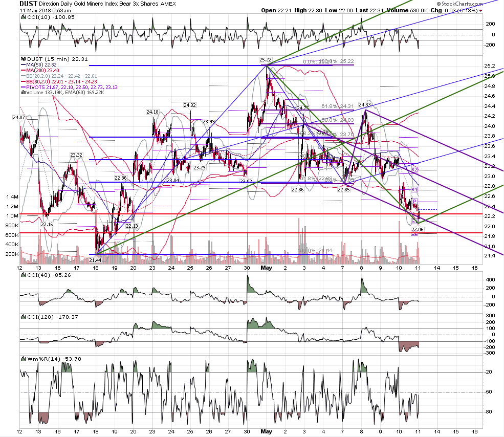Click the 50.0%: 24.03 Fibonacci label
Screen dimensions: 504x437
(338, 120)
